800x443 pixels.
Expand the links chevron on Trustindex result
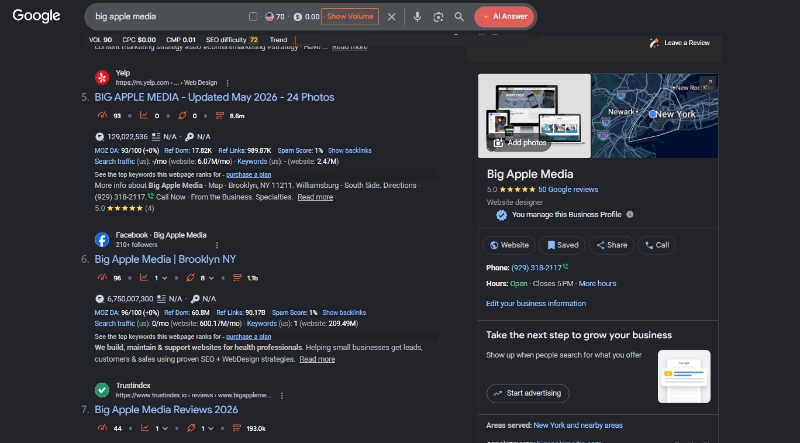211,428
